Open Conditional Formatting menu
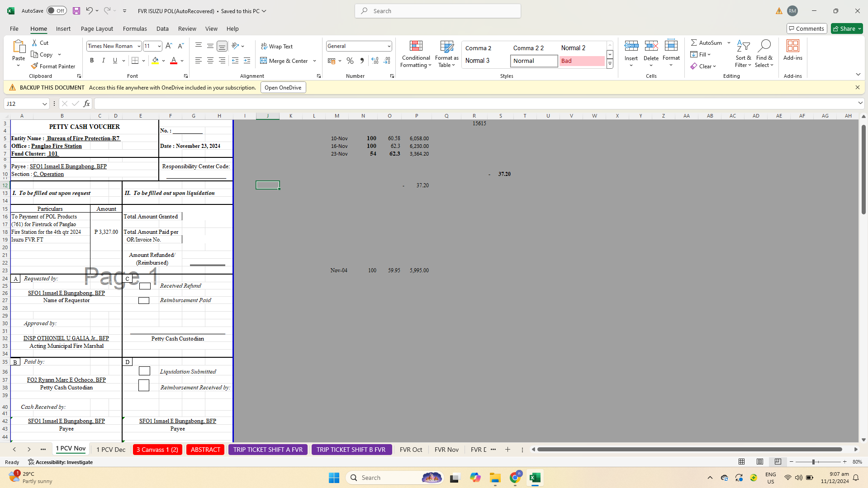This screenshot has height=488, width=868. click(x=416, y=54)
